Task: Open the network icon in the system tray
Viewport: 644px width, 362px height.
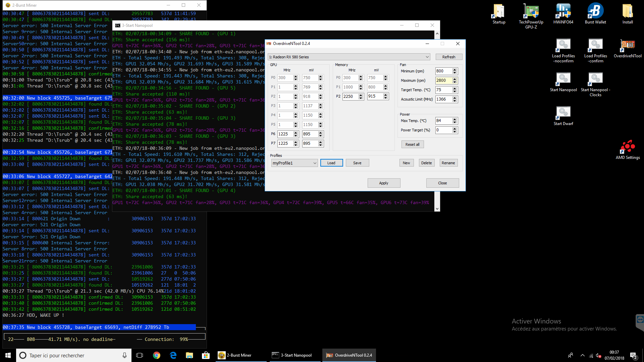Action: click(x=591, y=355)
